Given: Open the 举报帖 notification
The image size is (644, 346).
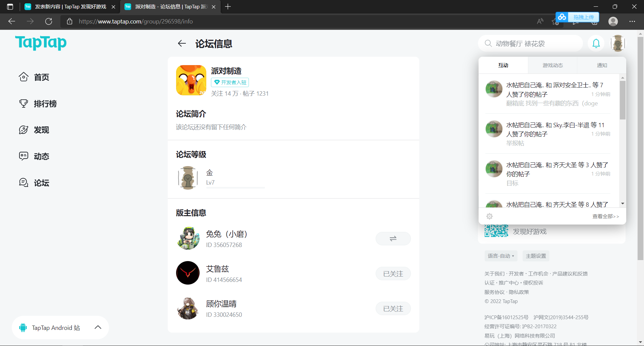Looking at the screenshot, I should tap(548, 134).
